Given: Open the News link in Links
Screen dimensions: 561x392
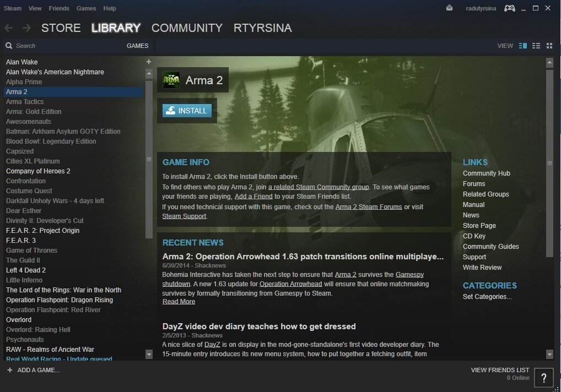Looking at the screenshot, I should pos(471,215).
